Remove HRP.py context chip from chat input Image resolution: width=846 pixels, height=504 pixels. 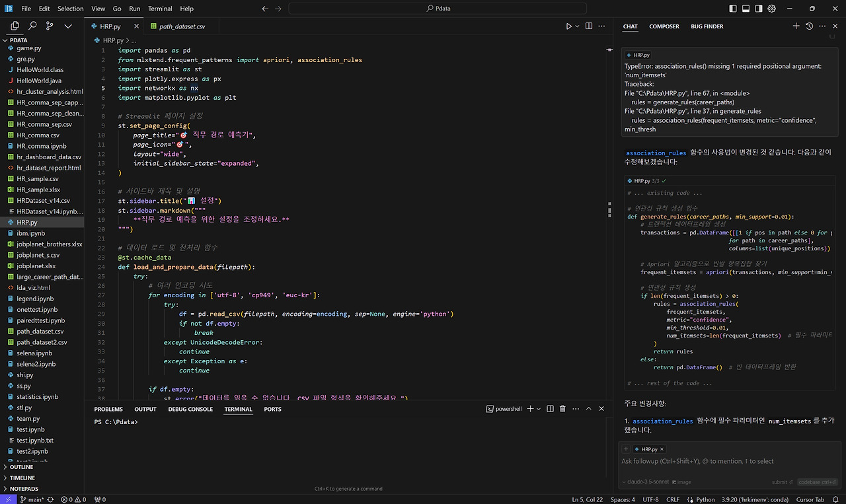[x=662, y=449]
